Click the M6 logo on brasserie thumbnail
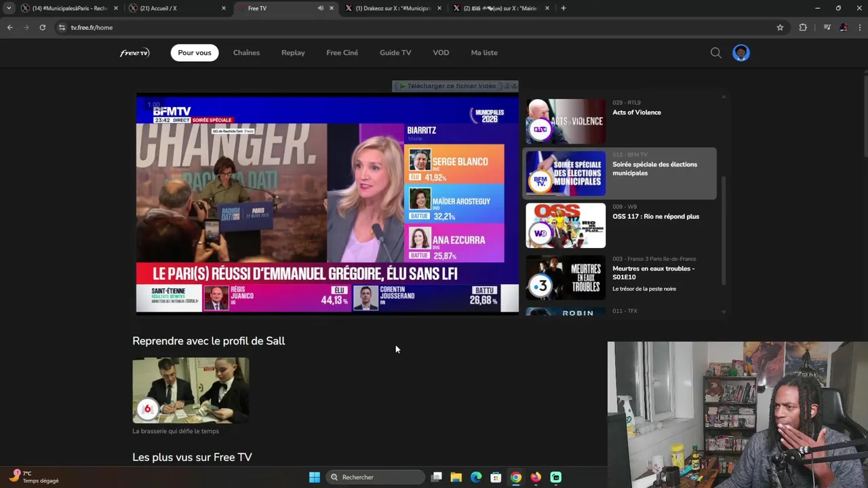Image resolution: width=868 pixels, height=488 pixels. (147, 409)
